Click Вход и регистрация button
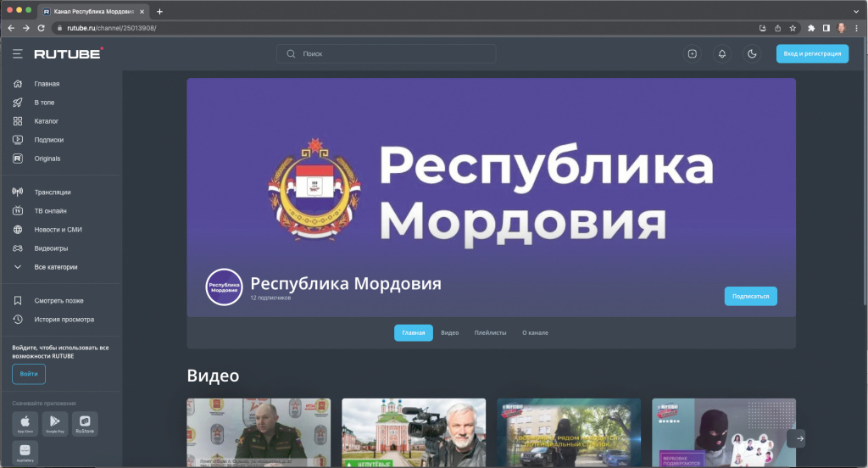The width and height of the screenshot is (868, 468). (x=812, y=53)
